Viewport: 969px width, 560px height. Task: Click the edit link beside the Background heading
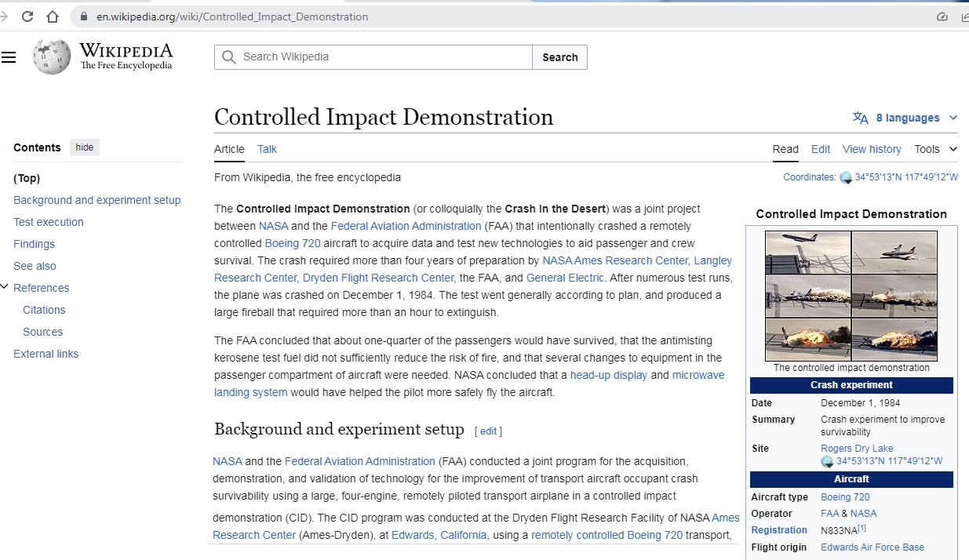(x=488, y=431)
